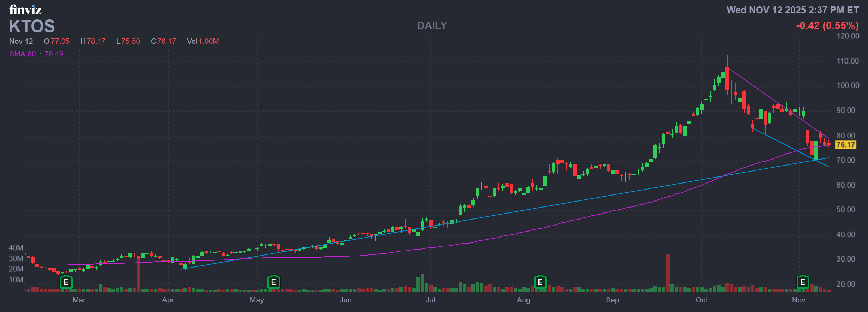Image resolution: width=868 pixels, height=312 pixels.
Task: Click the tallest volume bar in late September
Action: (668, 272)
